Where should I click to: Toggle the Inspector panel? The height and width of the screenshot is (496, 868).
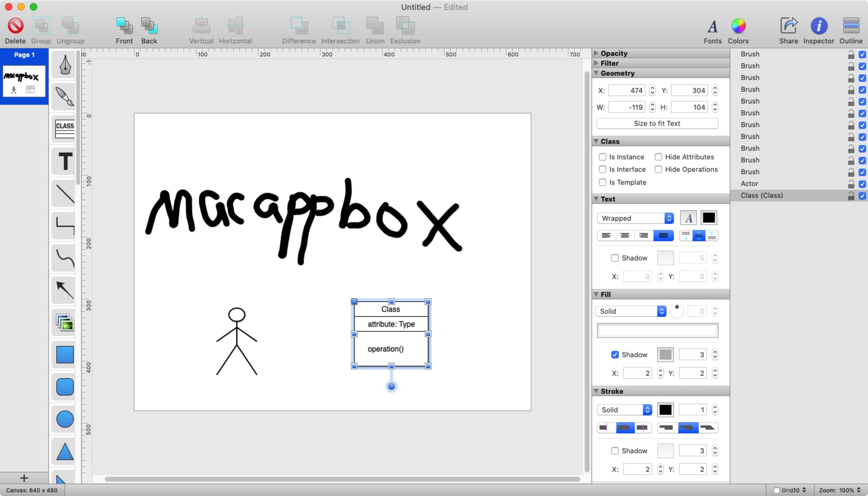[x=819, y=26]
